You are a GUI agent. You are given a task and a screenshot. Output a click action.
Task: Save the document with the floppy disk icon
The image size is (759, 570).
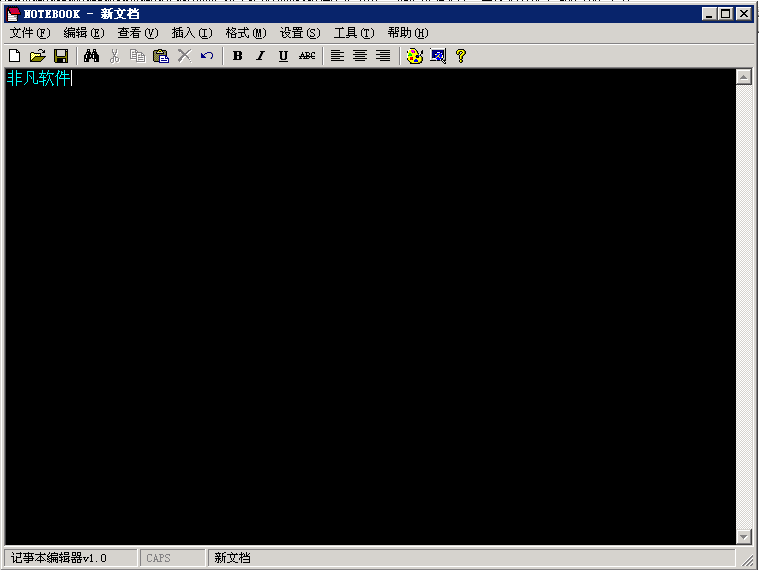click(61, 56)
